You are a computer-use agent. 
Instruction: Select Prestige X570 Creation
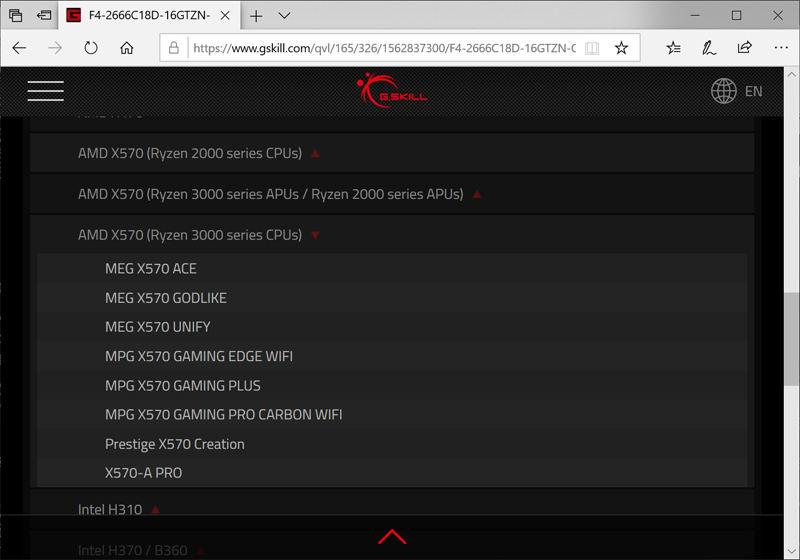392,444
